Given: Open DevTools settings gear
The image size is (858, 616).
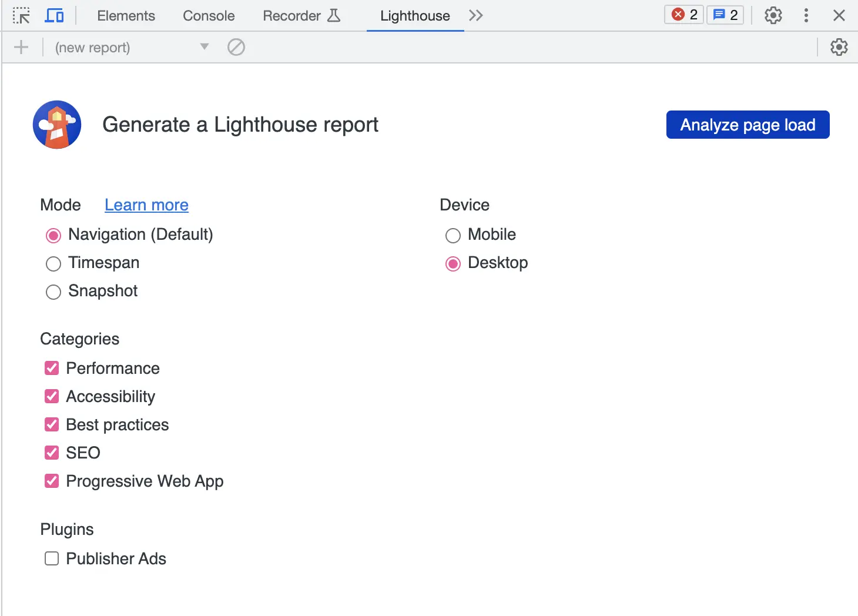Looking at the screenshot, I should pos(773,15).
